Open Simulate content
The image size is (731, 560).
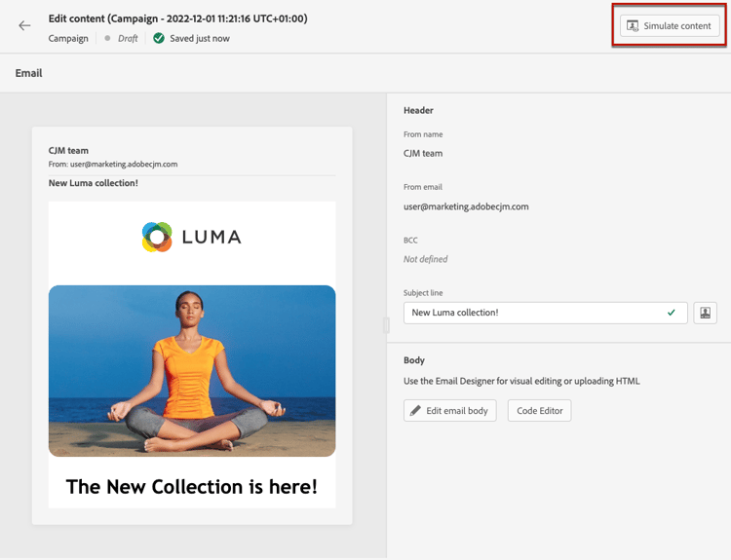click(x=670, y=25)
